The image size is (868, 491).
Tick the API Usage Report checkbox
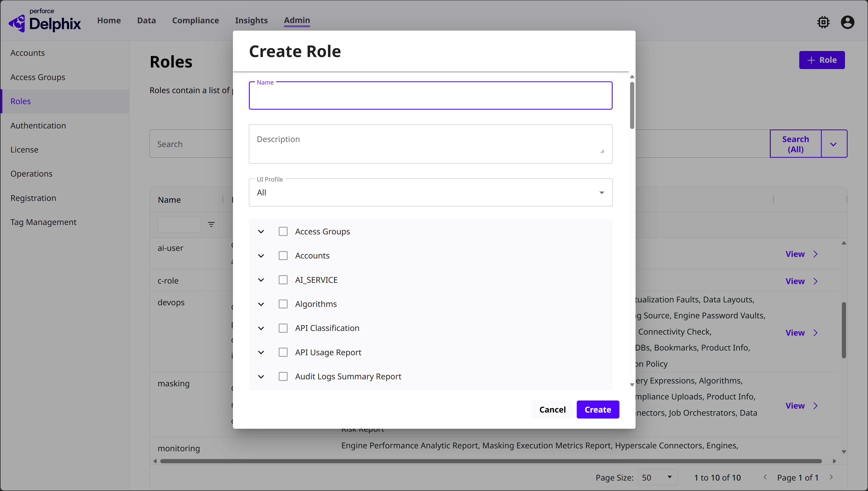[x=283, y=352]
